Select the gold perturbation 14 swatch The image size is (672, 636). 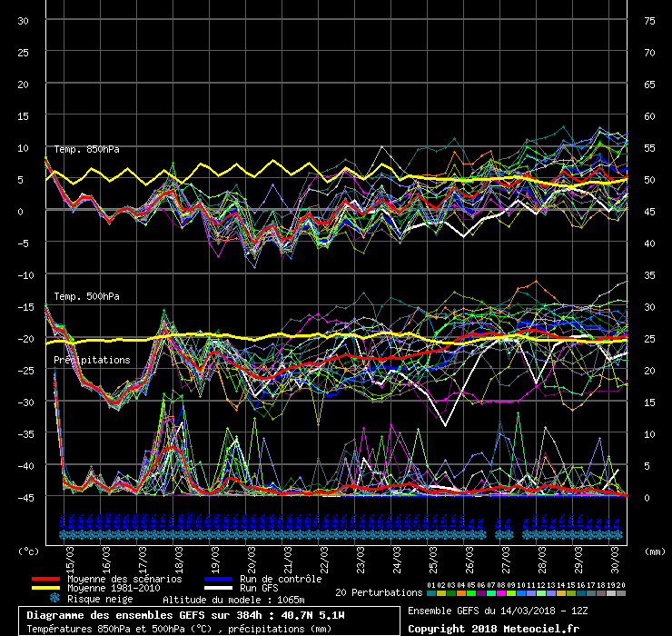(x=561, y=593)
